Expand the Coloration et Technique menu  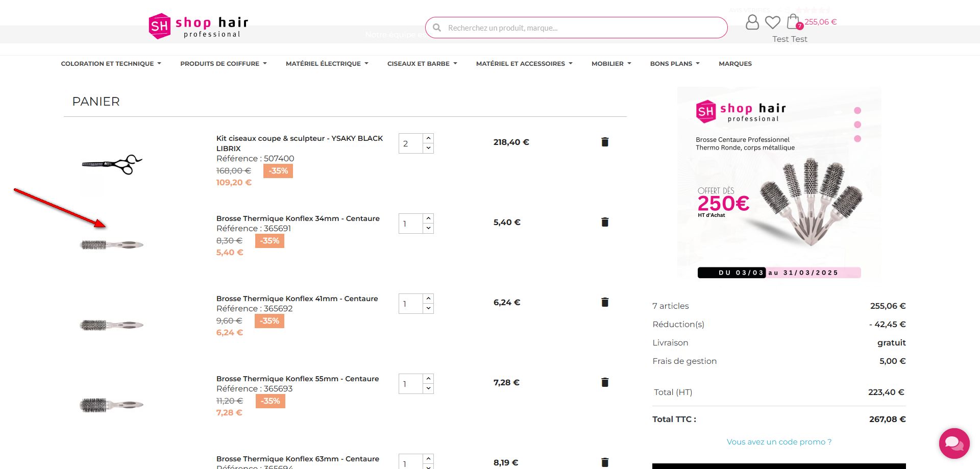[111, 64]
